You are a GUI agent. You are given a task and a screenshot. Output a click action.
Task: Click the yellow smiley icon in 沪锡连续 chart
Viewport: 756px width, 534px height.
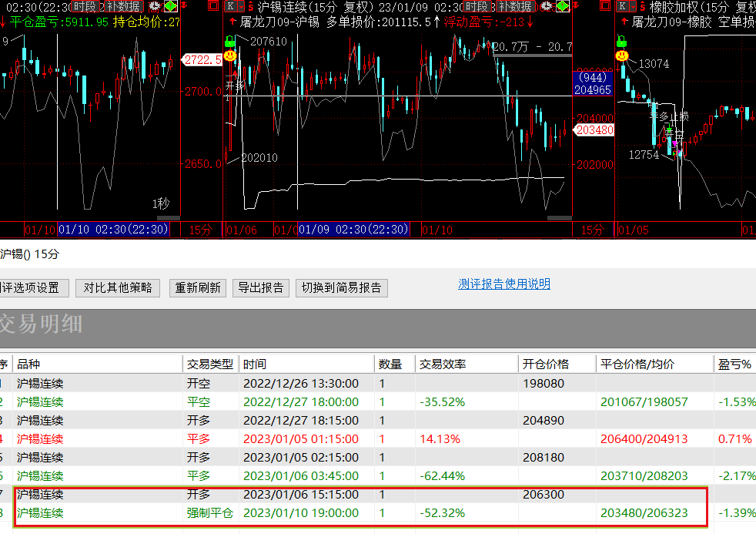[230, 55]
